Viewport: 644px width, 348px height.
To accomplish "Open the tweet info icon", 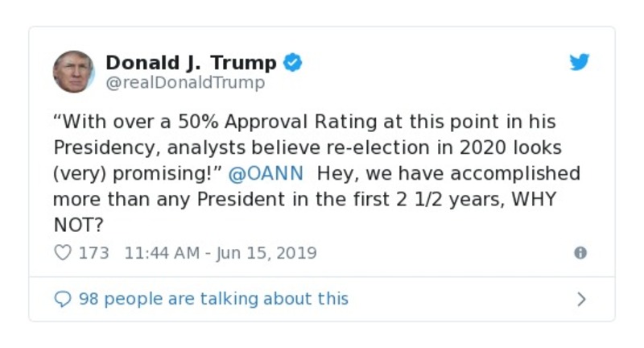I will (x=580, y=253).
